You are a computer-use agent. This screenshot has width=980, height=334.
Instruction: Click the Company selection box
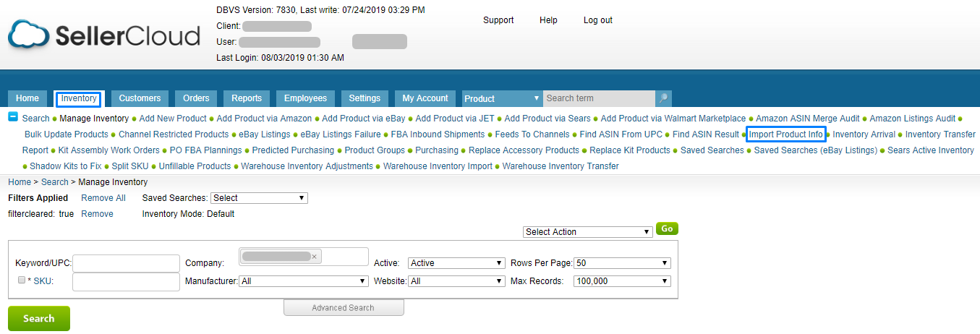304,257
